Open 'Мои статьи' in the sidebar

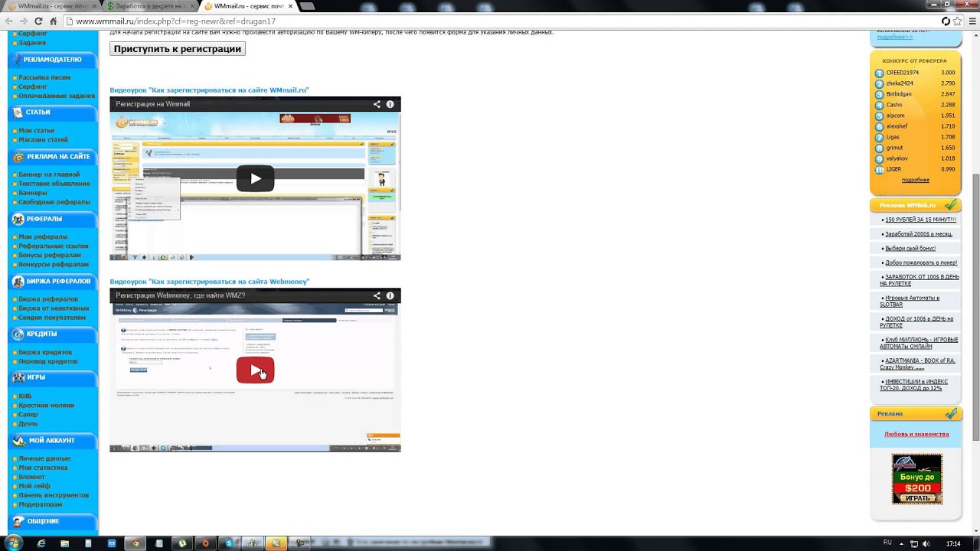click(x=36, y=131)
